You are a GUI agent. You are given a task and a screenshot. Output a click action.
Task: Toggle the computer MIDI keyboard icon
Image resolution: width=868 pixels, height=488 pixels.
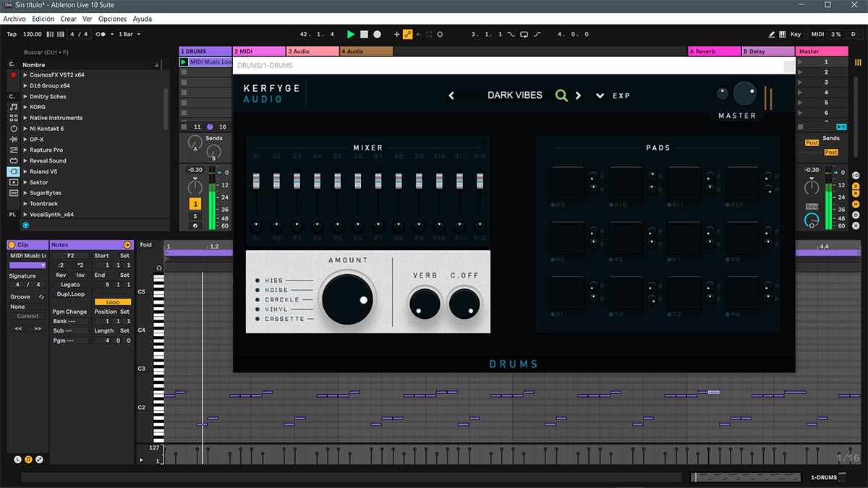(783, 34)
